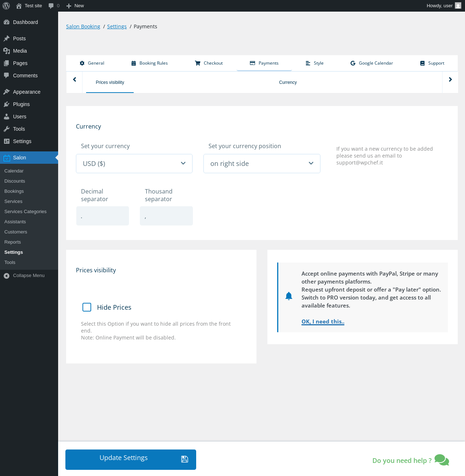Switch to the Booking Rules tab
Viewport: 465px width, 476px height.
point(149,63)
